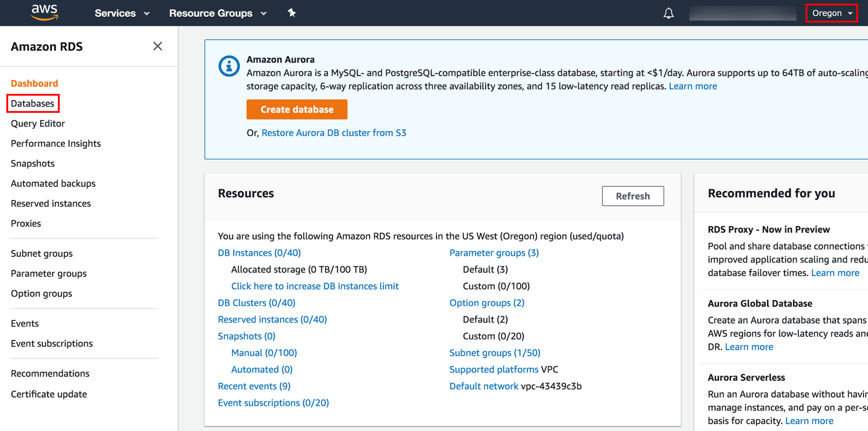The width and height of the screenshot is (868, 431).
Task: Open Subnet groups in the sidebar
Action: pyautogui.click(x=42, y=254)
